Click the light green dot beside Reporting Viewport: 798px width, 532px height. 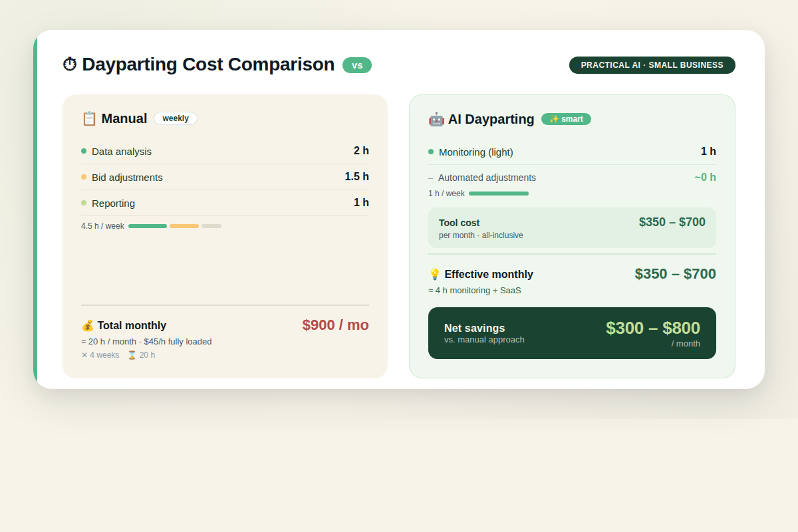pyautogui.click(x=84, y=203)
